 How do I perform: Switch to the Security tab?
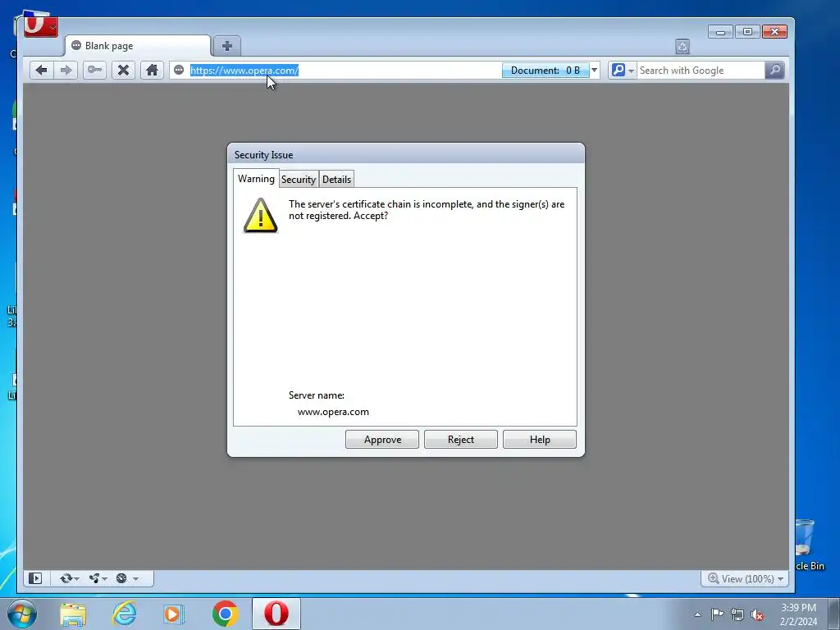299,180
